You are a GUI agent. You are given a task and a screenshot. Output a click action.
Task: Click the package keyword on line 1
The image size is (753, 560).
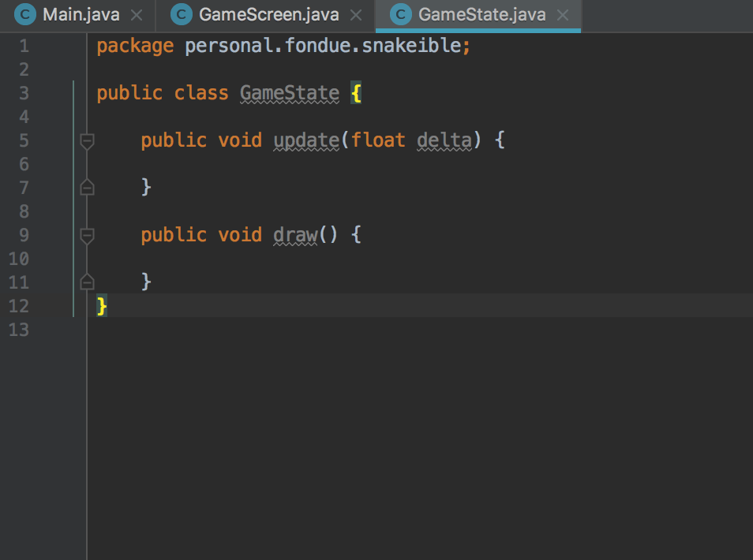tap(135, 46)
